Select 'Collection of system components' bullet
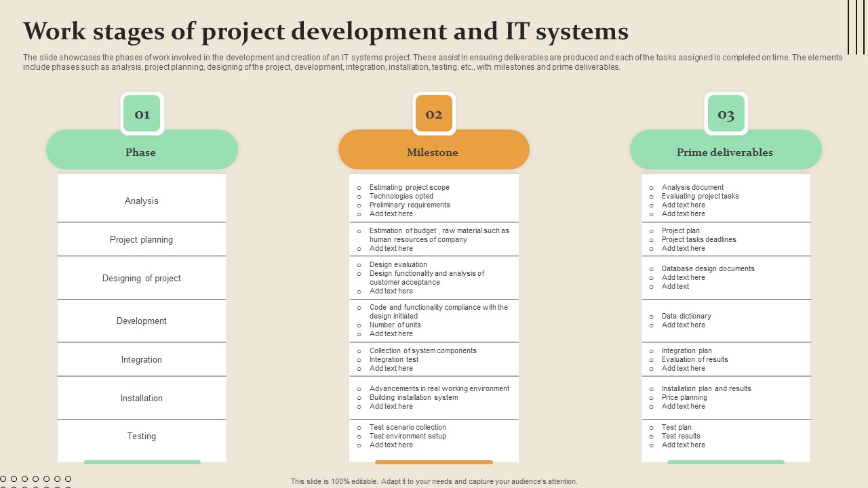 (423, 350)
